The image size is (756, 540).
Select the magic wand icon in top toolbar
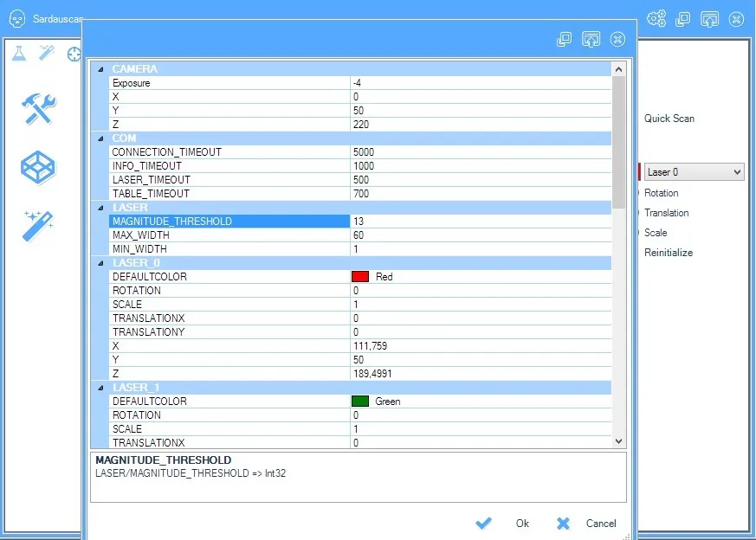tap(47, 53)
